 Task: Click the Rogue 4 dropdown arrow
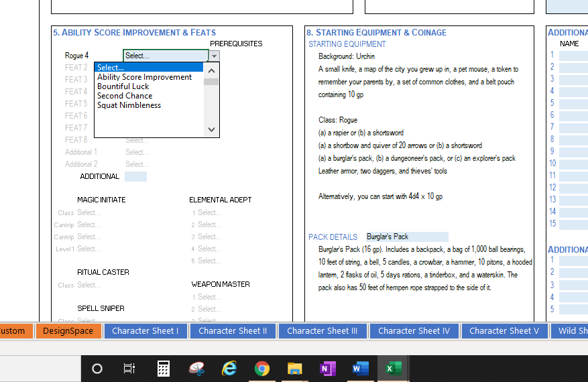pos(214,56)
